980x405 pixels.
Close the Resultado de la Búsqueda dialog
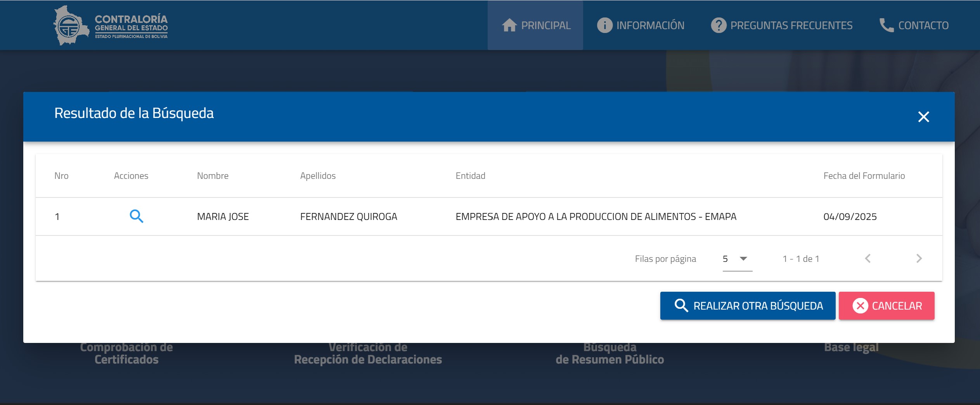[x=923, y=117]
